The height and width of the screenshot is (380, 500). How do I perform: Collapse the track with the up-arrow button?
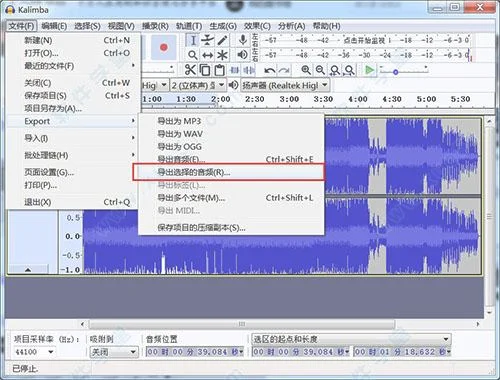coord(28,269)
